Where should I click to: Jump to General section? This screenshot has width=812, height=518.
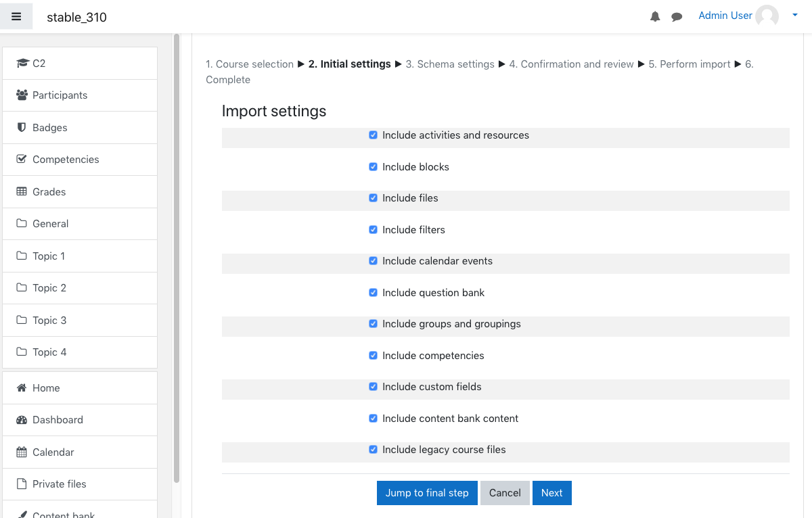point(80,224)
